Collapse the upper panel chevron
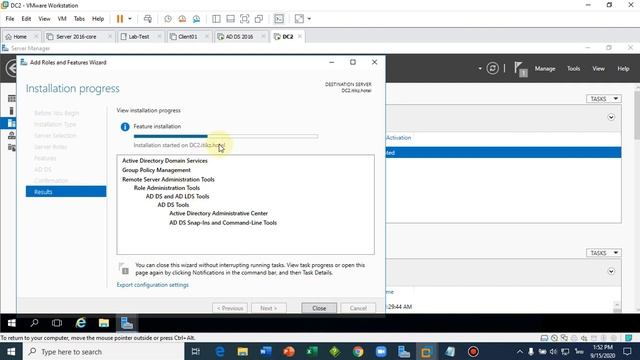The image size is (640, 360). pos(611,118)
